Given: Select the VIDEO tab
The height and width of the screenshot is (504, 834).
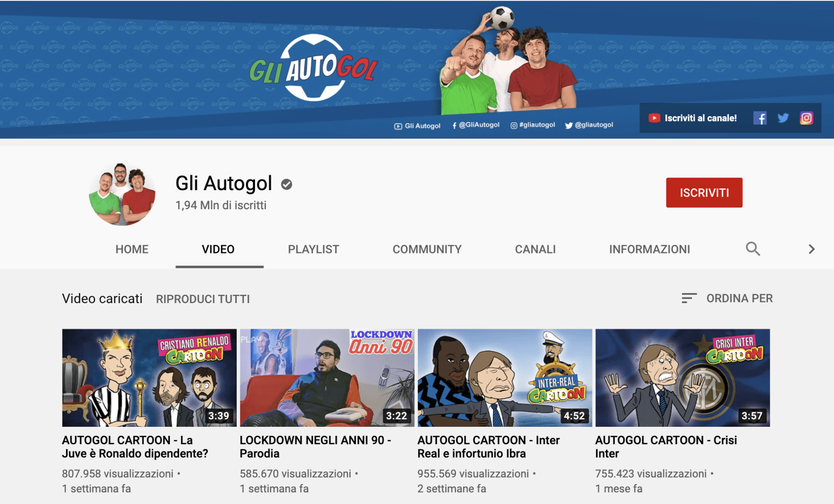Looking at the screenshot, I should point(218,249).
